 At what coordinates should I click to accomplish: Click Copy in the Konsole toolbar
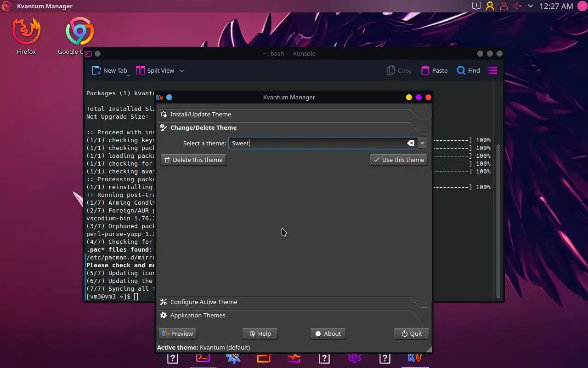(x=399, y=70)
